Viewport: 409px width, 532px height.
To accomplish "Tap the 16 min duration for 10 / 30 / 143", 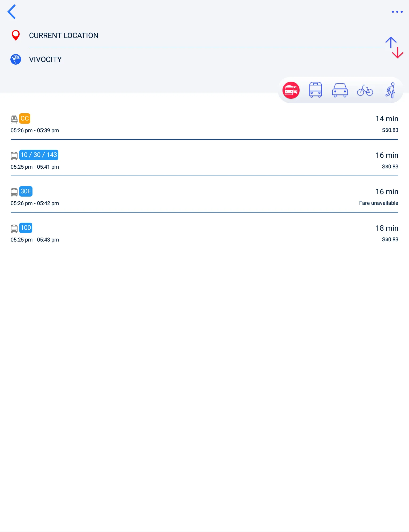I will (387, 155).
